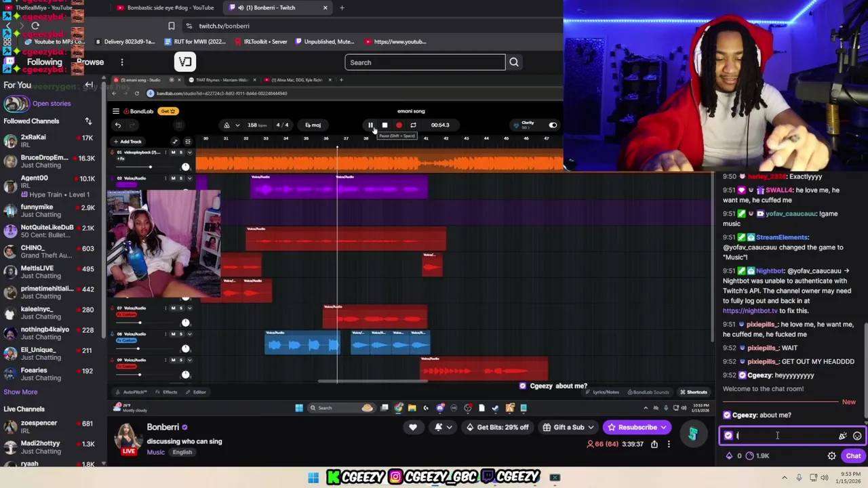Mute track 02 Voice/Audio
The image size is (868, 488).
(172, 178)
